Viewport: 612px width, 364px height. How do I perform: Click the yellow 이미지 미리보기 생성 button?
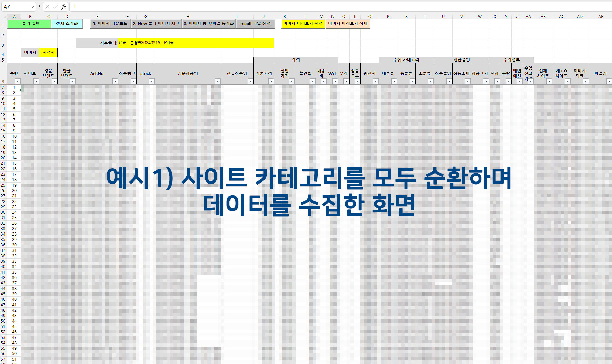(303, 23)
